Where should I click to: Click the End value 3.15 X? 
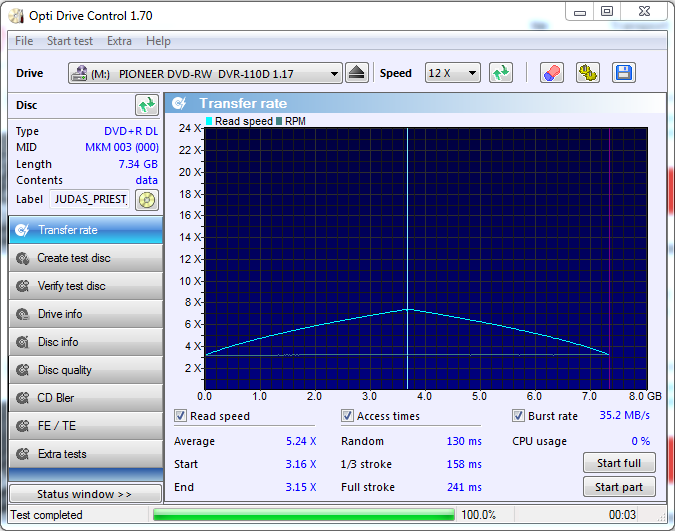301,487
